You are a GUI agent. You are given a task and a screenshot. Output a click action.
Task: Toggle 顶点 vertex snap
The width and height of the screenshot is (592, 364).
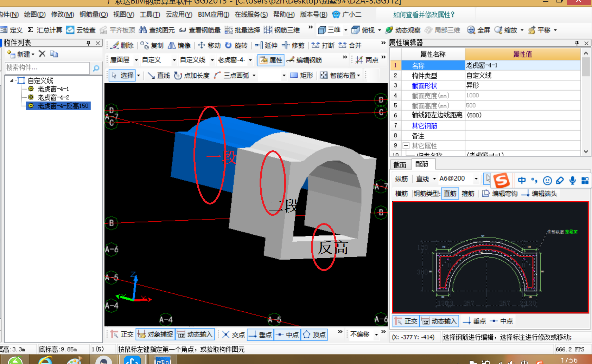point(314,334)
